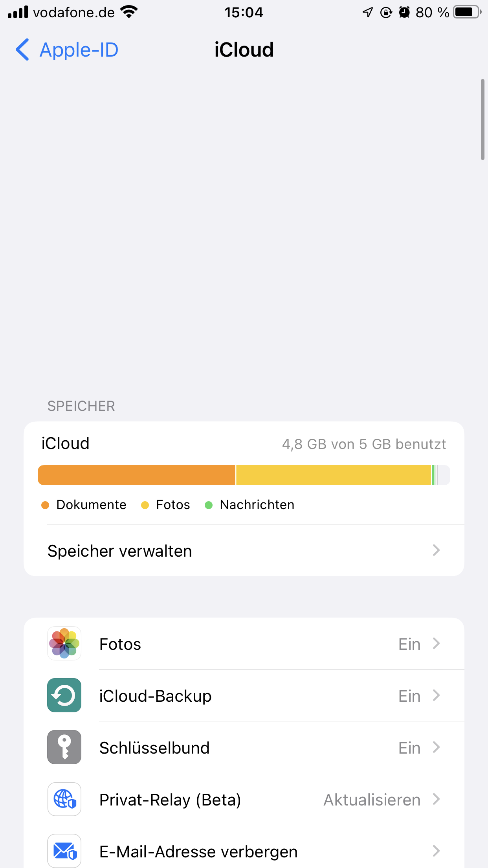Open iCloud-Backup setting showing Ein
Viewport: 488px width, 868px height.
click(x=409, y=696)
